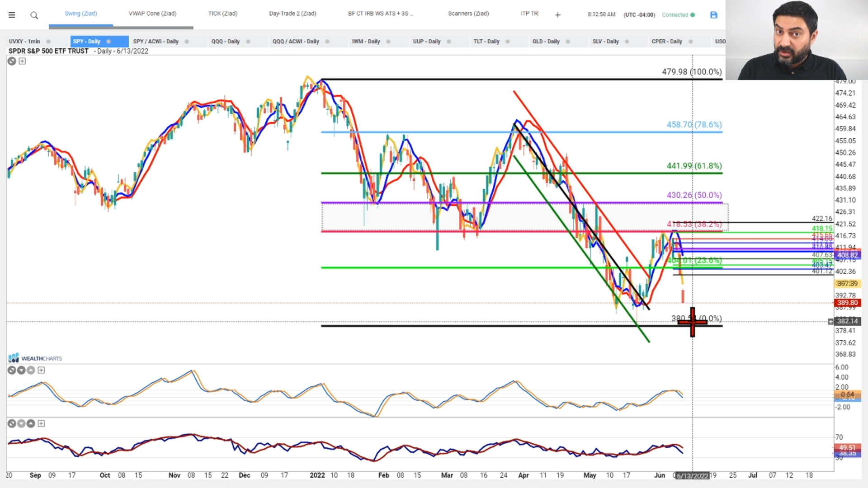Toggle the dot on SPY - Daily tab
The image size is (868, 488).
(x=108, y=42)
